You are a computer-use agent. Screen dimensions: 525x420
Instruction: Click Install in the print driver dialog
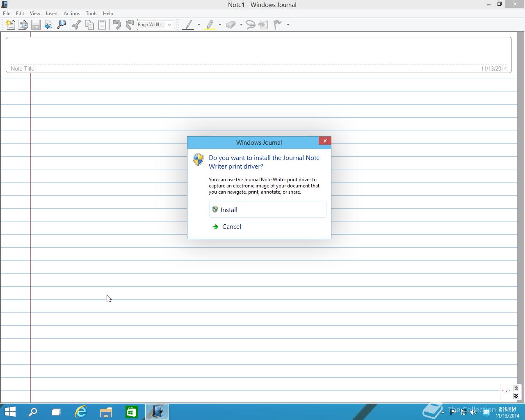click(x=267, y=210)
